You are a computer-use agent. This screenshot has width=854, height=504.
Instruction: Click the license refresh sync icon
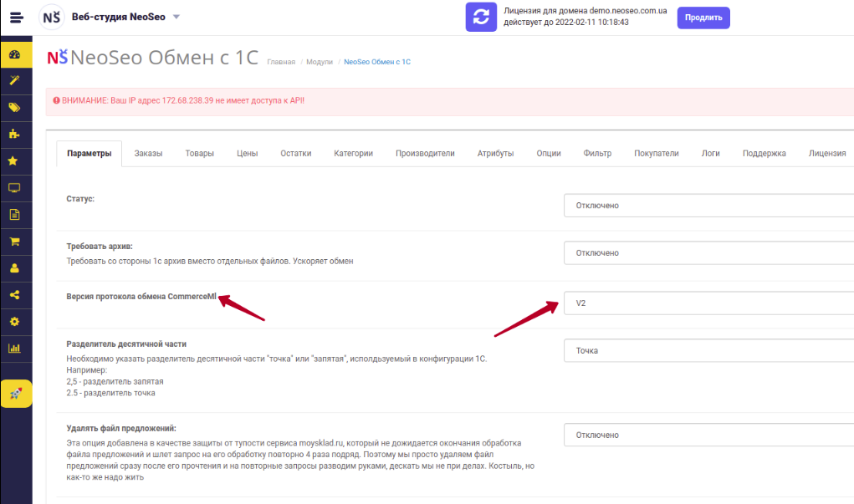(x=481, y=17)
